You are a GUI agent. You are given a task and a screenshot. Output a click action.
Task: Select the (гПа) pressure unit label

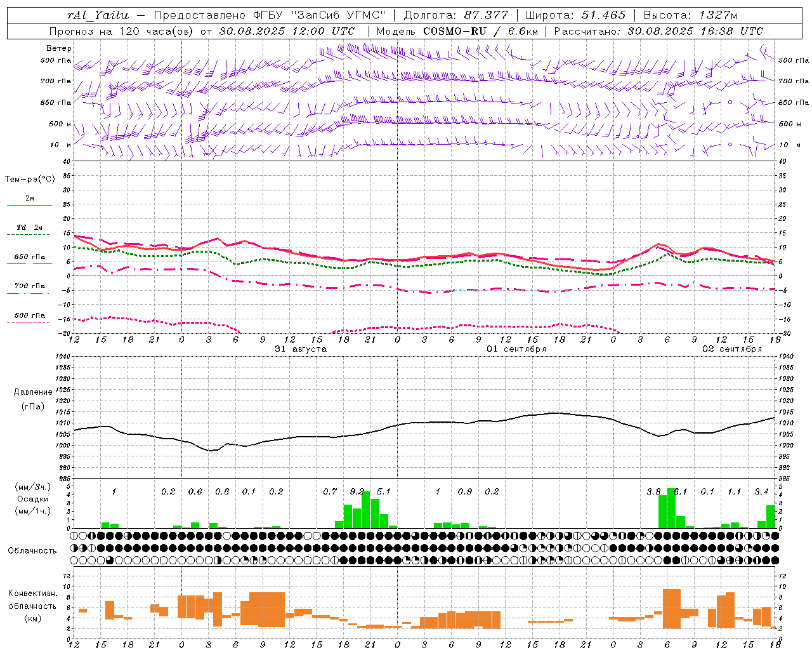(33, 406)
